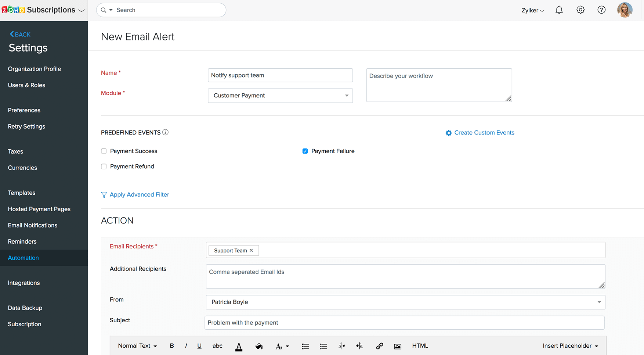Insert a hyperlink in the email body
The image size is (644, 355).
pos(380,346)
